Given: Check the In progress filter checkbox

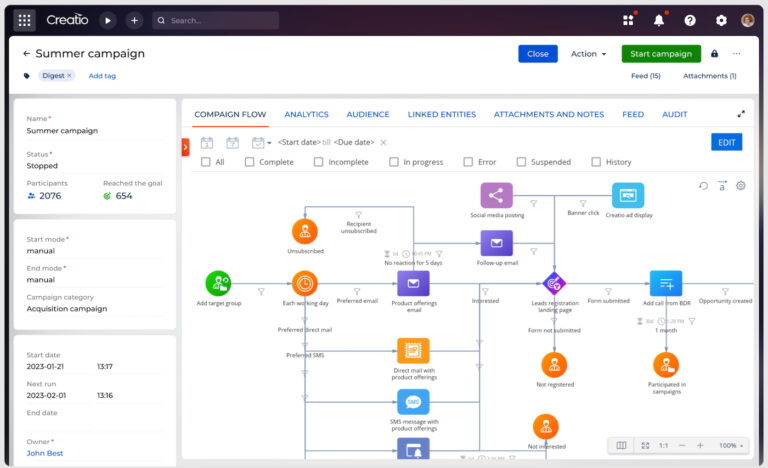Looking at the screenshot, I should click(393, 162).
